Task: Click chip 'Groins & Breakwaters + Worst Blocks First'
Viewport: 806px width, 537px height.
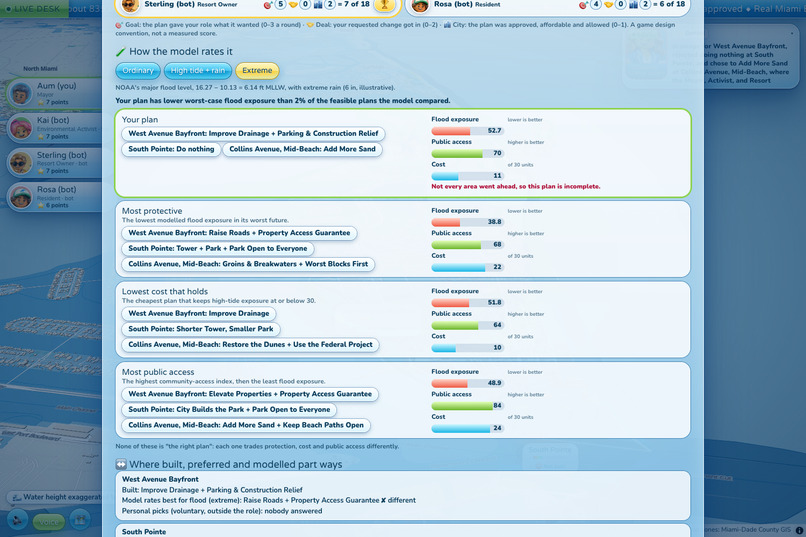Action: tap(248, 264)
